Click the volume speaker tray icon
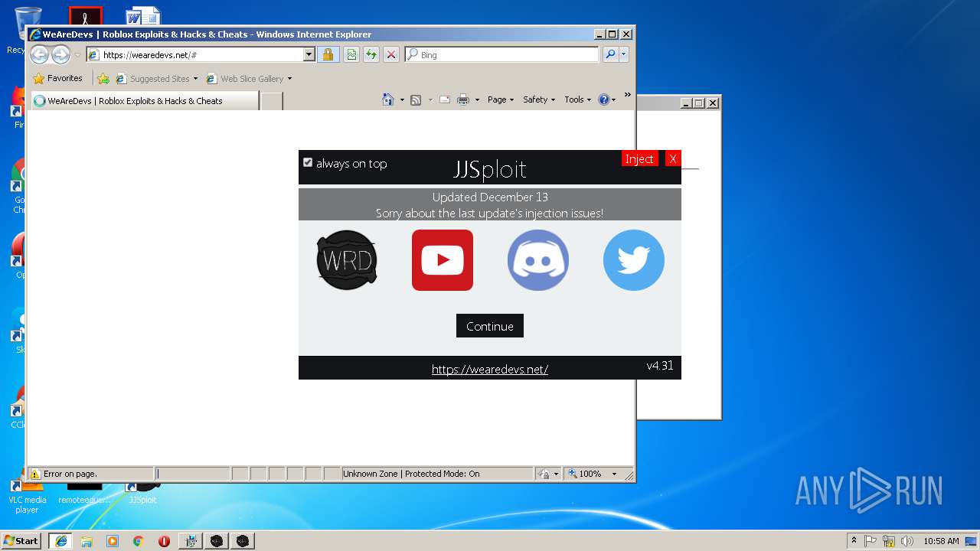This screenshot has height=551, width=980. [x=907, y=540]
